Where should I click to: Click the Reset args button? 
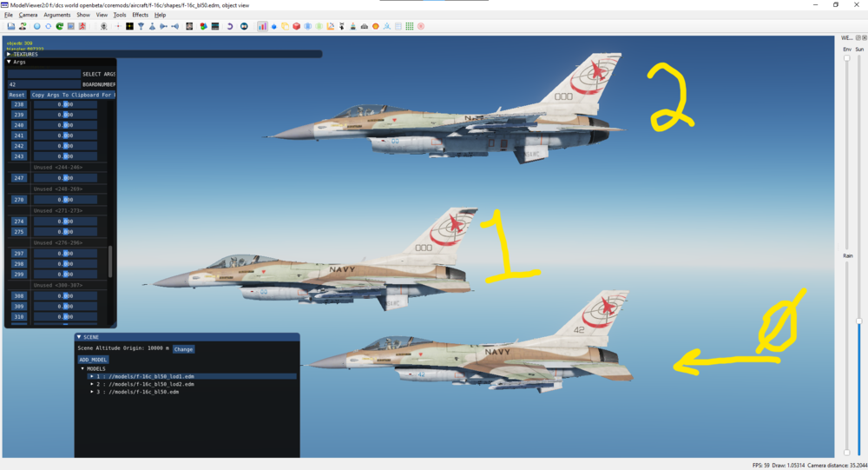[x=16, y=95]
